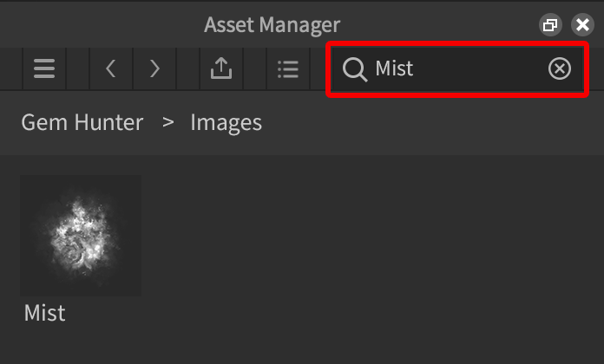Open the Asset Manager hamburger menu
The width and height of the screenshot is (604, 364).
point(44,68)
